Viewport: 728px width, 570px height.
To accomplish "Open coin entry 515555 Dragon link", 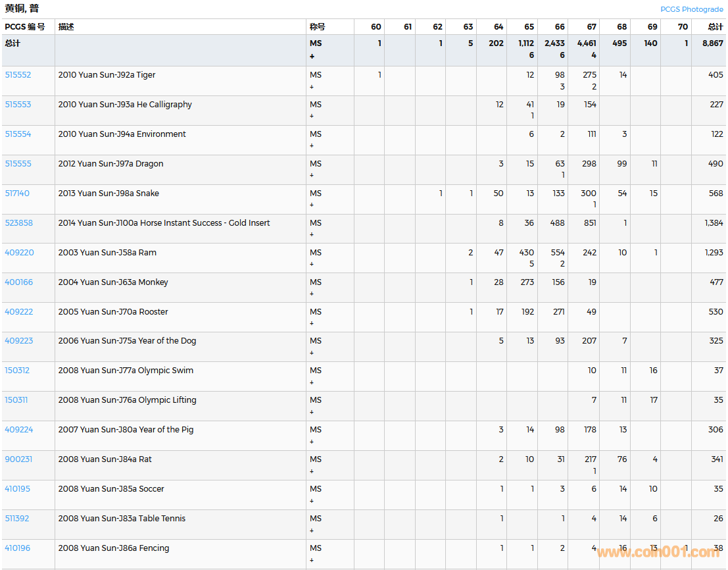I will [x=18, y=164].
